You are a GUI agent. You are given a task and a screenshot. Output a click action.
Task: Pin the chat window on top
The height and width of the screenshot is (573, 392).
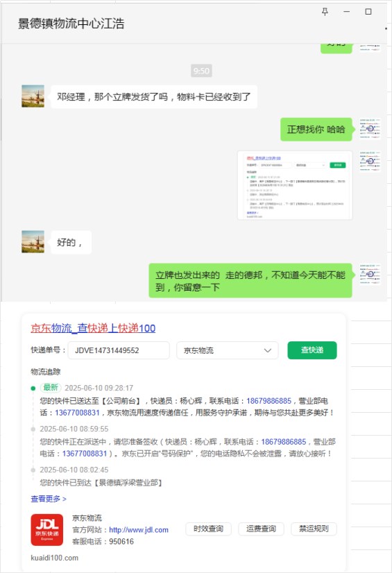tap(325, 12)
